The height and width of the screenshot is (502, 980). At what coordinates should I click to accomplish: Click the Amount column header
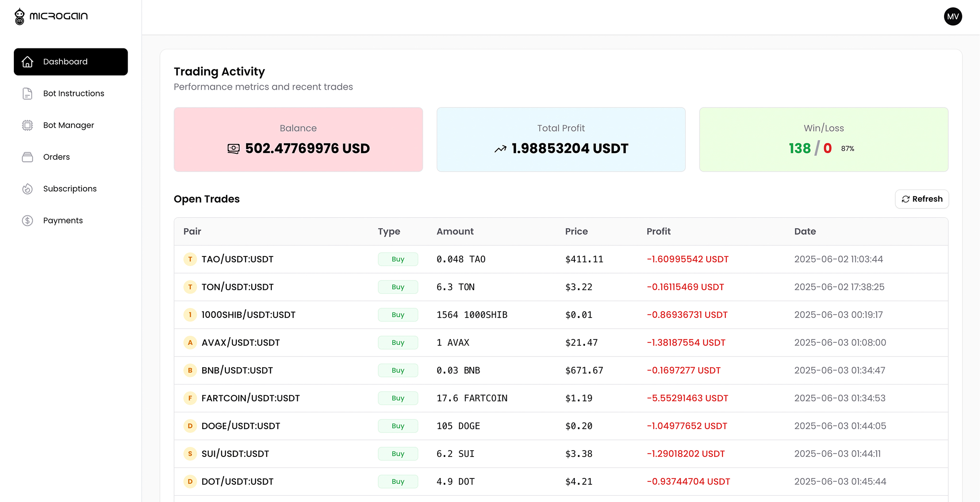(455, 232)
